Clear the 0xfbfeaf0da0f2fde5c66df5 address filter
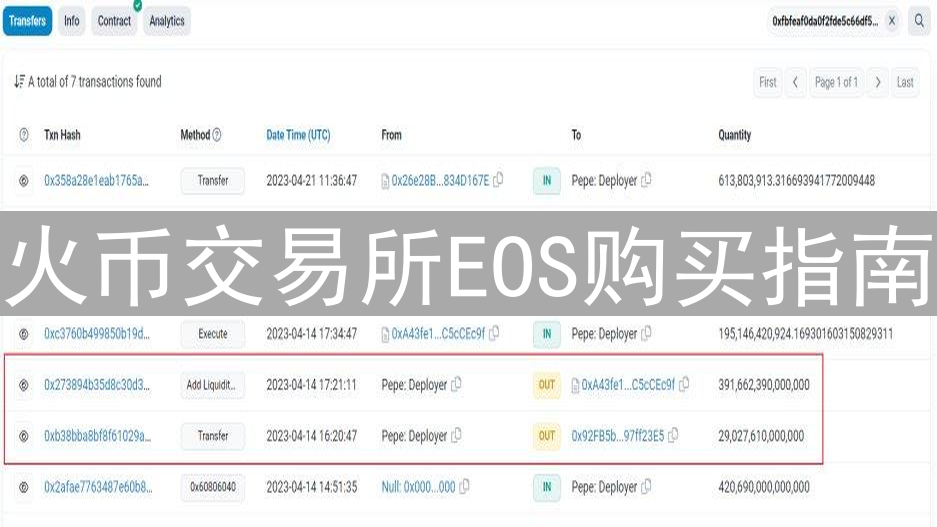 pos(892,21)
